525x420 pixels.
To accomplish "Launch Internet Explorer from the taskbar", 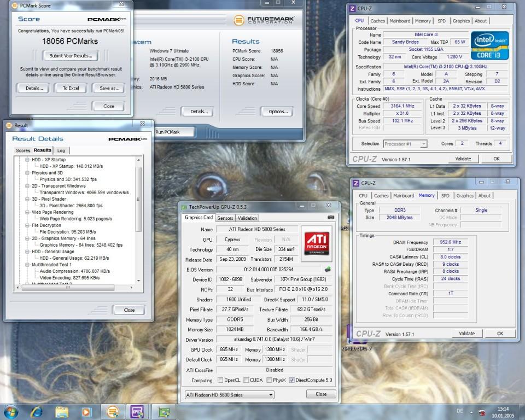I will click(37, 412).
